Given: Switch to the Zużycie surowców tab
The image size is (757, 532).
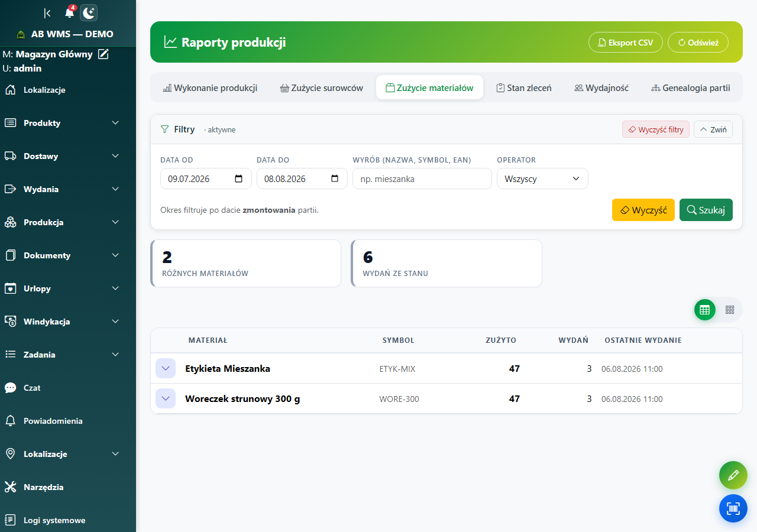Looking at the screenshot, I should coord(321,87).
